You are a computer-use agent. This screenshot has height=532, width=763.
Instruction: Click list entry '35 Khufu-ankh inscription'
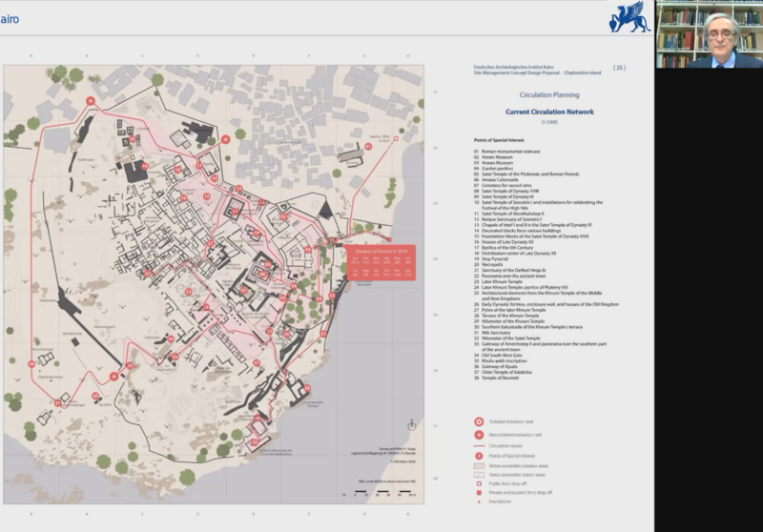coord(500,360)
